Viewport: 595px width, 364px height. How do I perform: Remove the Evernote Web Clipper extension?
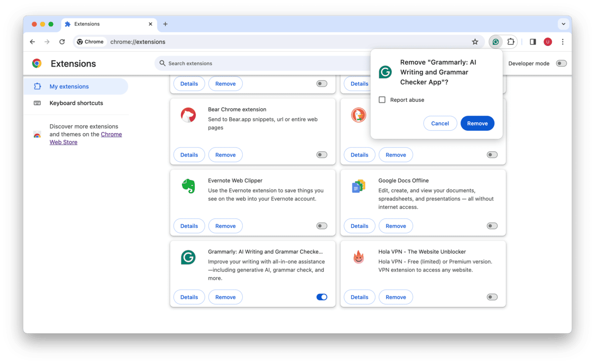coord(225,226)
